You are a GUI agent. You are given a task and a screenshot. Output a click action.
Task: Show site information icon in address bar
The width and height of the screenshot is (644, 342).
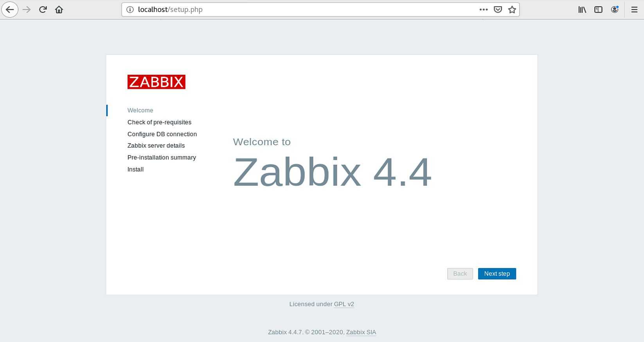130,10
